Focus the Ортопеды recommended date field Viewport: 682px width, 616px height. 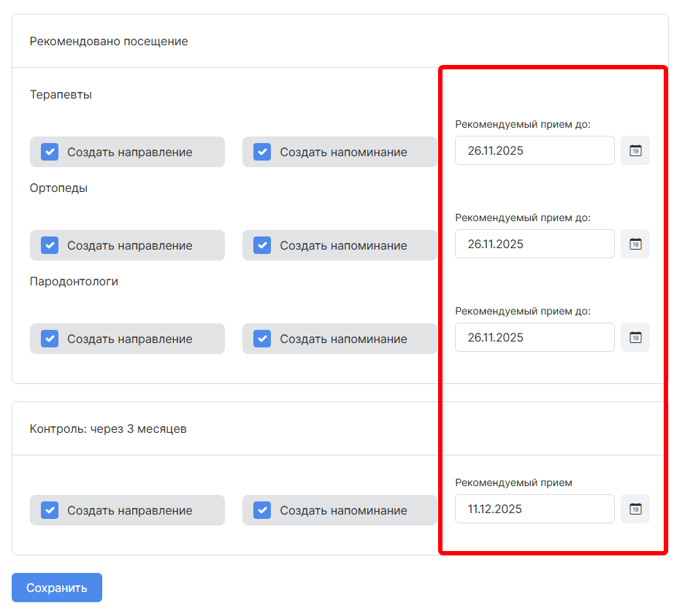pyautogui.click(x=534, y=244)
